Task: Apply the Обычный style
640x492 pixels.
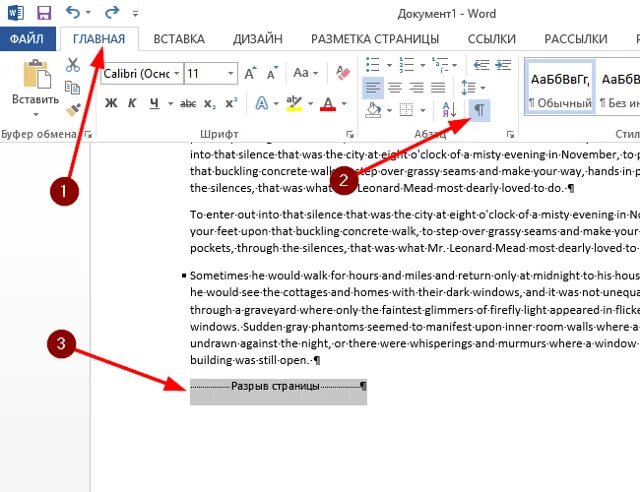Action: tap(560, 87)
